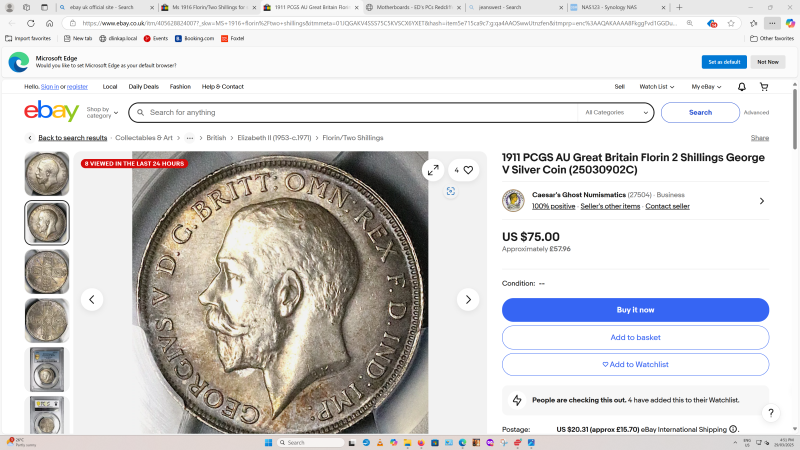800x450 pixels.
Task: Expand the coin image to full screen
Action: point(433,170)
